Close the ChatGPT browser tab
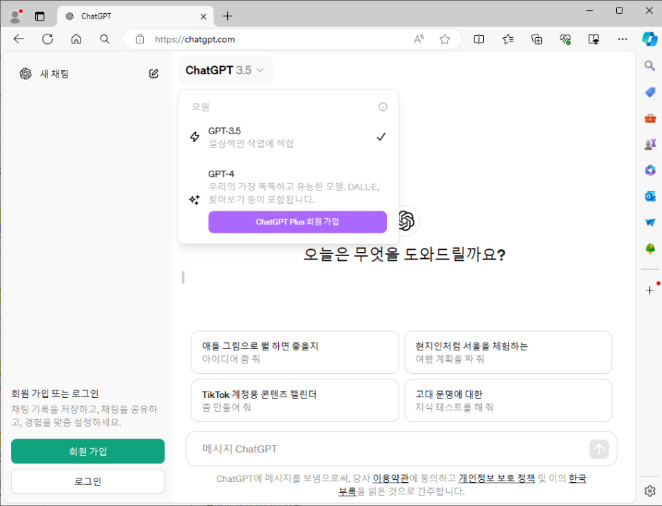This screenshot has width=662, height=506. pyautogui.click(x=203, y=16)
